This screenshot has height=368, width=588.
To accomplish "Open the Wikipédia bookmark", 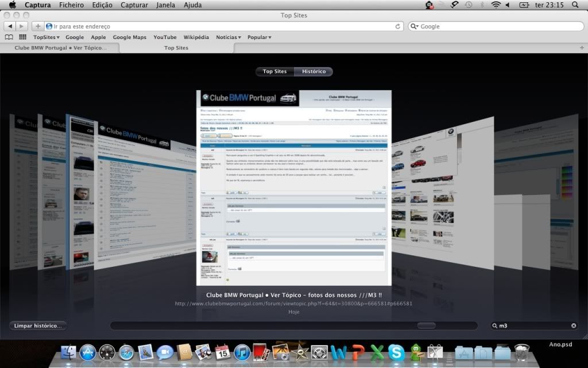I will (x=196, y=37).
